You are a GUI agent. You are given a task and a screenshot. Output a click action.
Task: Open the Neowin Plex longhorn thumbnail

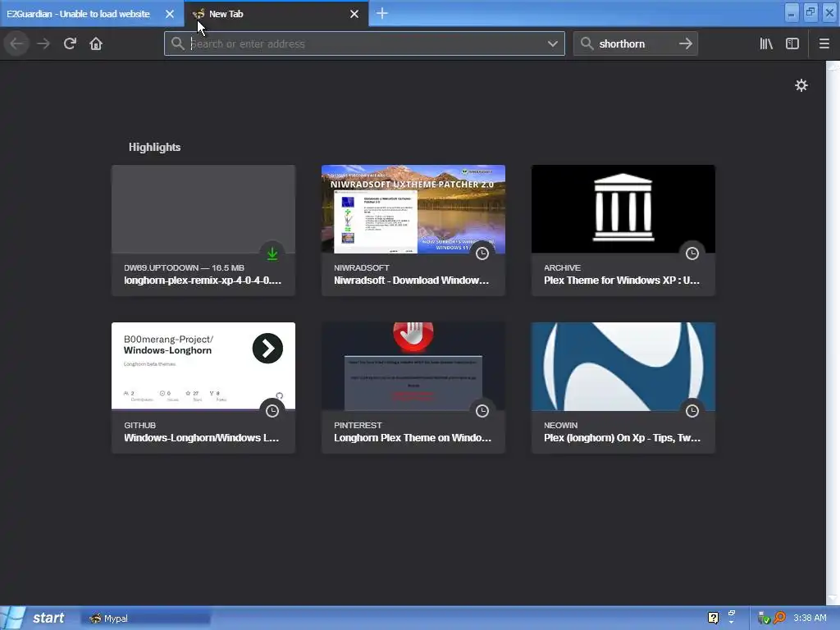point(623,366)
